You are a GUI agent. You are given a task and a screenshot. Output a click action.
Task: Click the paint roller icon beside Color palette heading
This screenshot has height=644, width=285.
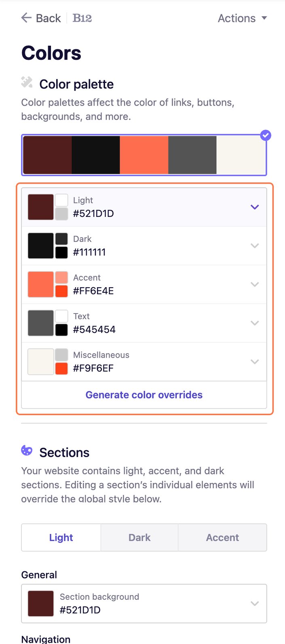tap(27, 82)
